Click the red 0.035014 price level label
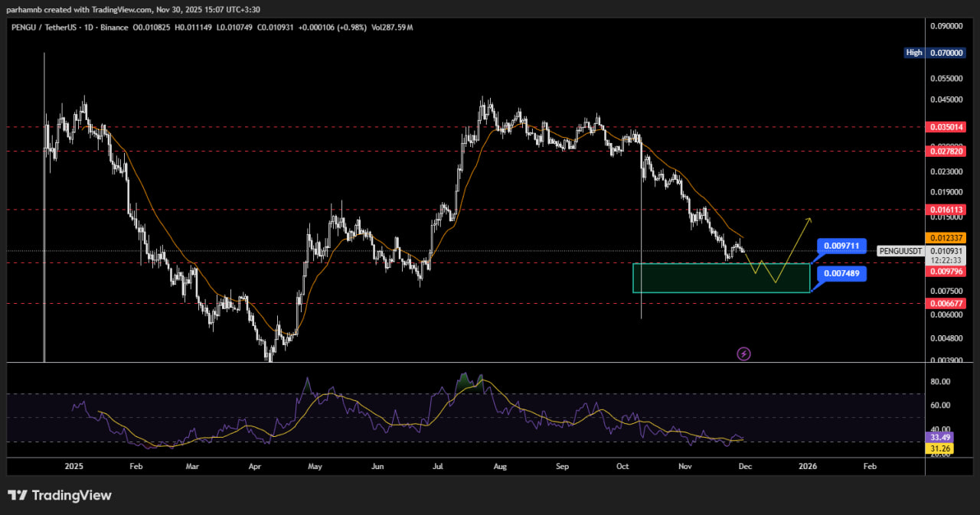 945,127
